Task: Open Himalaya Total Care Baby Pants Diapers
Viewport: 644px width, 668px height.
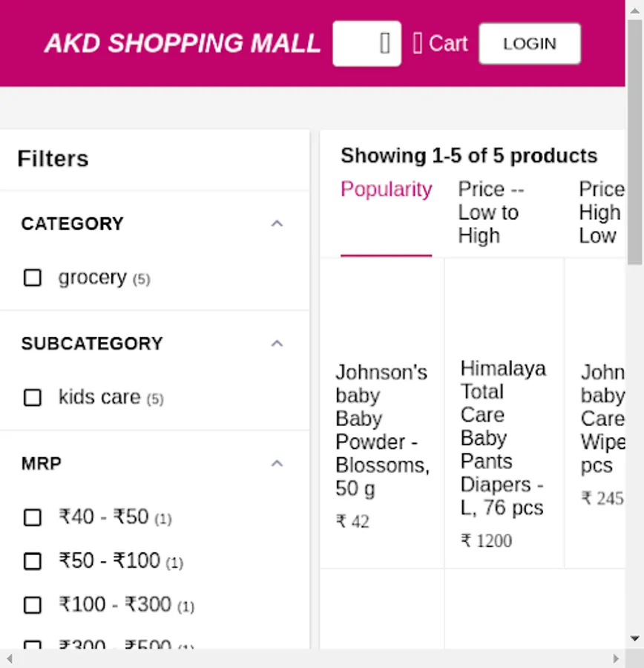Action: (502, 438)
